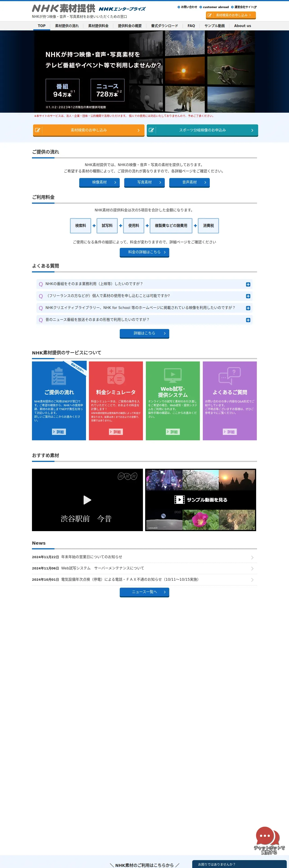Open the 音声素材 flow button
289x868 pixels.
tap(190, 182)
